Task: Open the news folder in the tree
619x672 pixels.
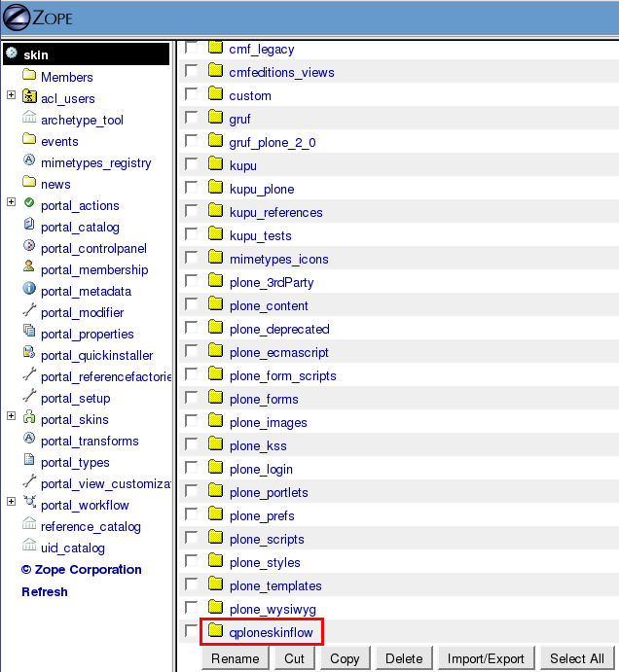Action: [55, 184]
